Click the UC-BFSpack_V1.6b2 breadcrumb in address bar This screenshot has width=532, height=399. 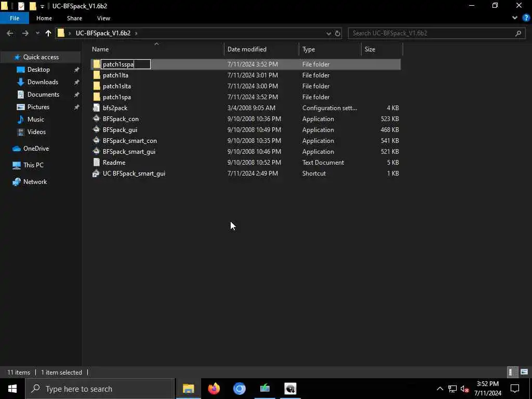[x=103, y=33]
